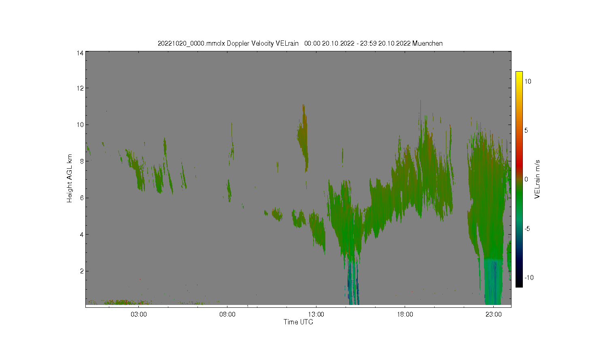This screenshot has height=364, width=607.
Task: Click the plot title containing '20221020_0000.mmclx'
Action: coord(300,43)
